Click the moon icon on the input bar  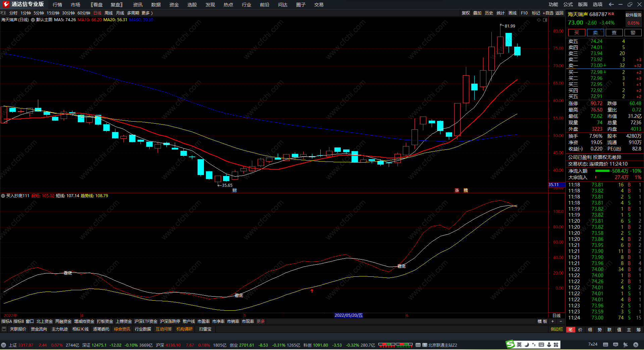(x=527, y=345)
